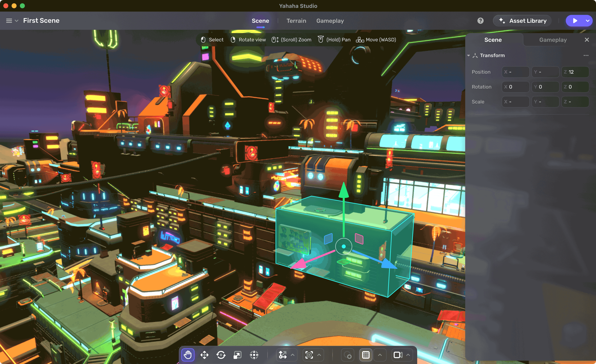Select the move tool with four arrows
Image resolution: width=596 pixels, height=364 pixels.
coord(204,355)
